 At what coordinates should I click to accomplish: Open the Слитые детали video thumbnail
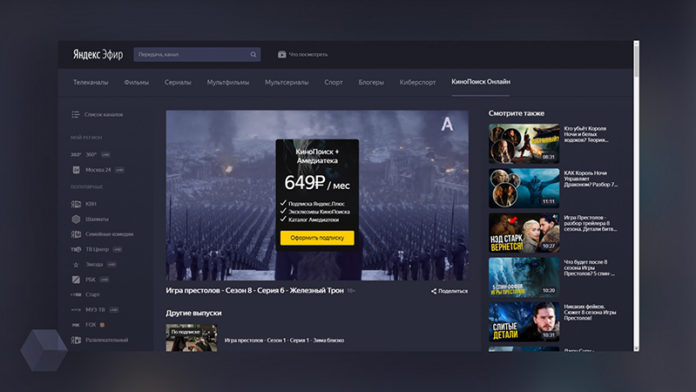[x=524, y=322]
